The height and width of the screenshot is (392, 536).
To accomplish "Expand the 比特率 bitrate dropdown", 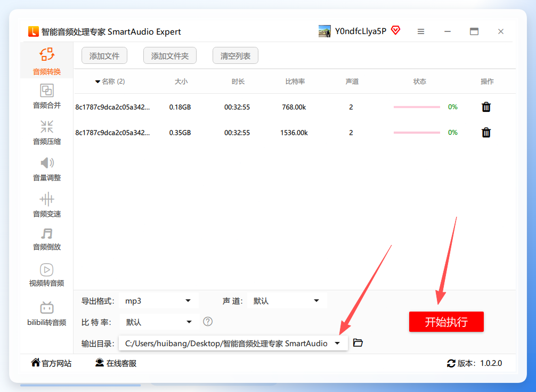I will (x=159, y=322).
